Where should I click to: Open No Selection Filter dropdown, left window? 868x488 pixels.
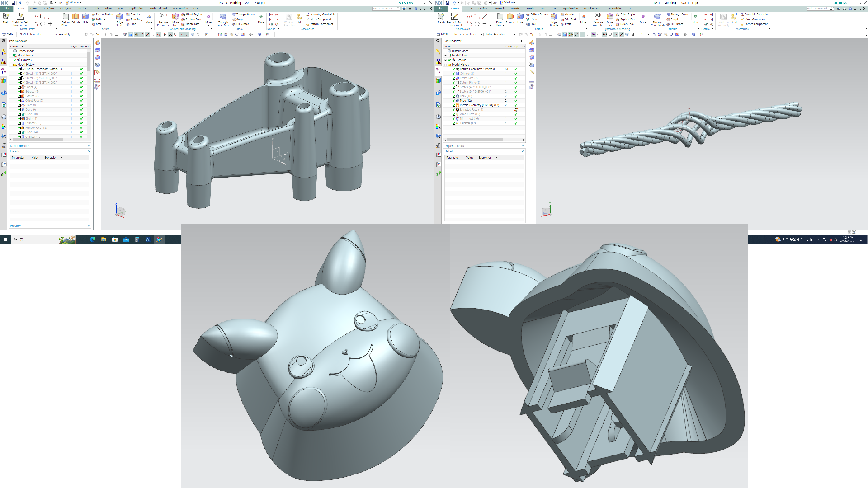click(x=34, y=34)
